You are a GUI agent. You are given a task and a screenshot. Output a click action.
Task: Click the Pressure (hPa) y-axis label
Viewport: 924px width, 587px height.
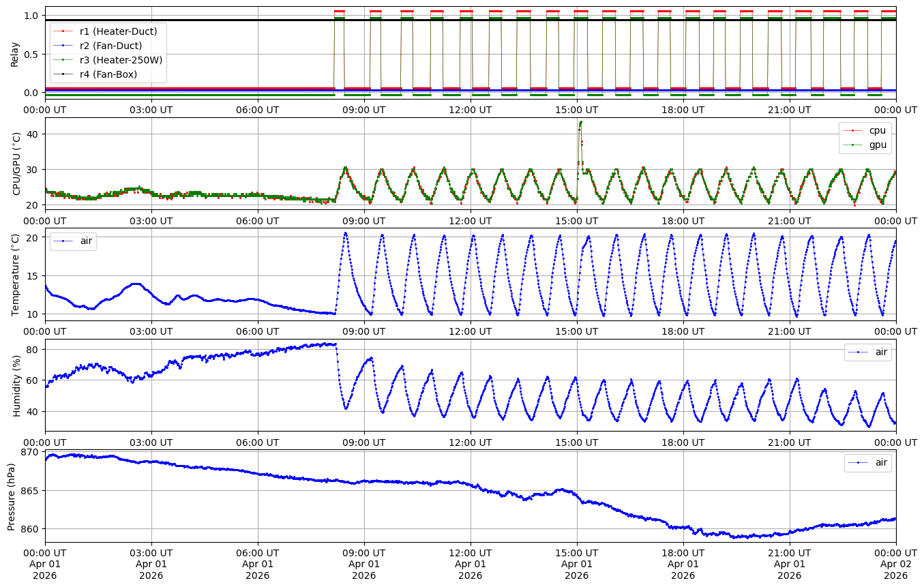pyautogui.click(x=12, y=496)
